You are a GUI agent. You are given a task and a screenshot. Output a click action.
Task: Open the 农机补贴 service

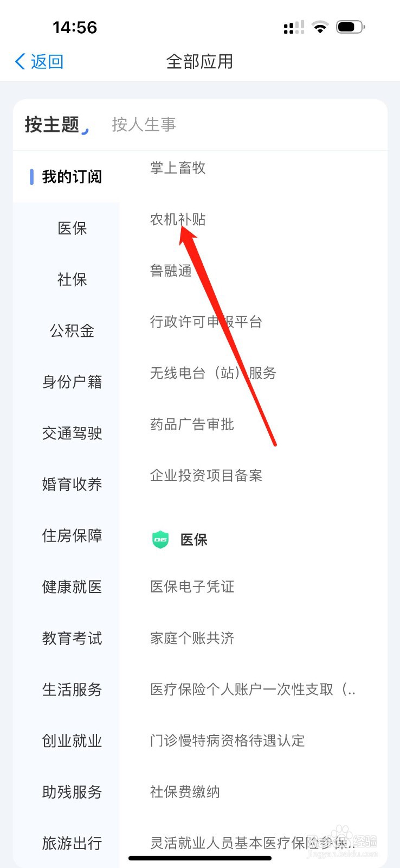[178, 219]
